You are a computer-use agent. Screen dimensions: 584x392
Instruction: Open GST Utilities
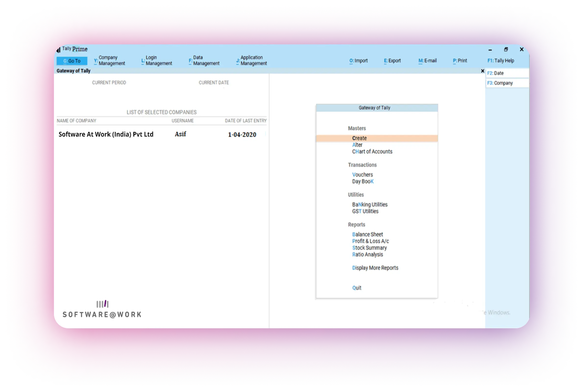point(365,211)
